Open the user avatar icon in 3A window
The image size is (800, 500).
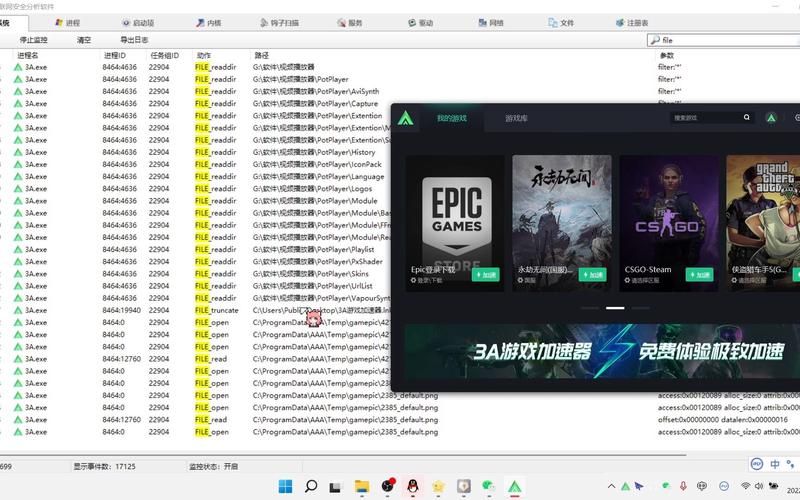pos(771,118)
